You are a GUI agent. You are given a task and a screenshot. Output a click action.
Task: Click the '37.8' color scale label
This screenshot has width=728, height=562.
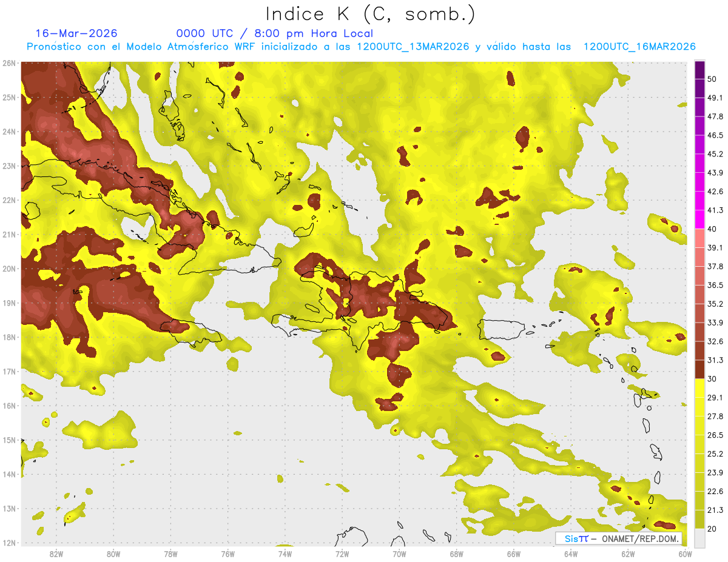point(715,266)
